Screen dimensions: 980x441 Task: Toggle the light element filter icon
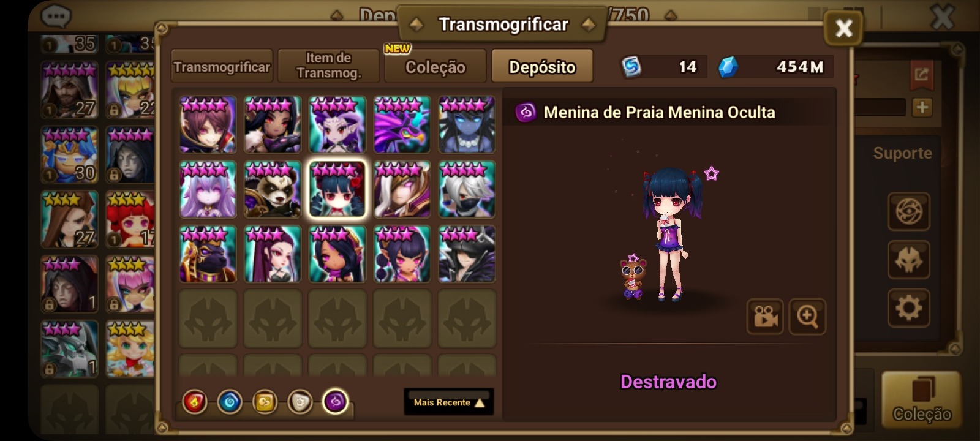pyautogui.click(x=300, y=402)
